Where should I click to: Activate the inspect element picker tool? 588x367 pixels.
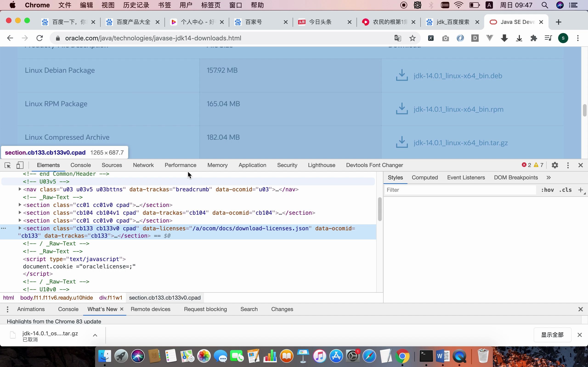8,165
